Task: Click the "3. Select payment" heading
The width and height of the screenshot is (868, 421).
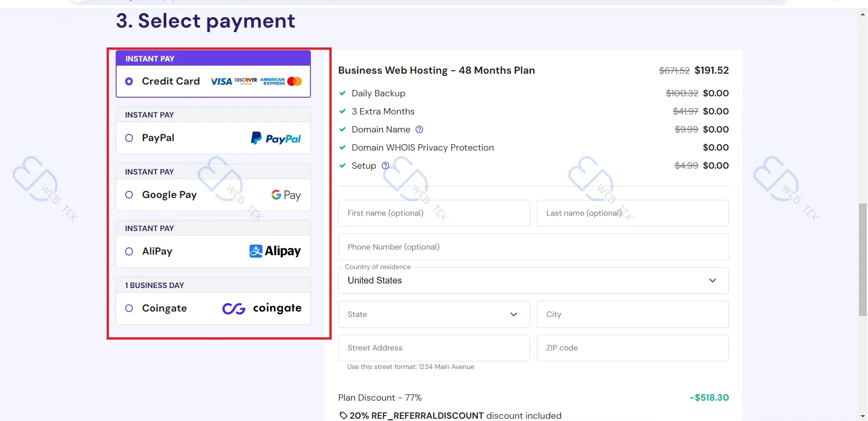Action: click(206, 21)
